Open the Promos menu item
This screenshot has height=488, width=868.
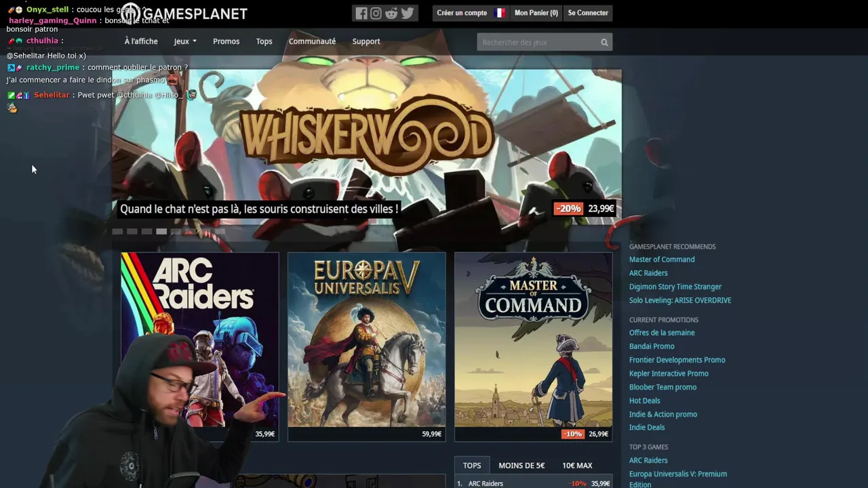226,41
